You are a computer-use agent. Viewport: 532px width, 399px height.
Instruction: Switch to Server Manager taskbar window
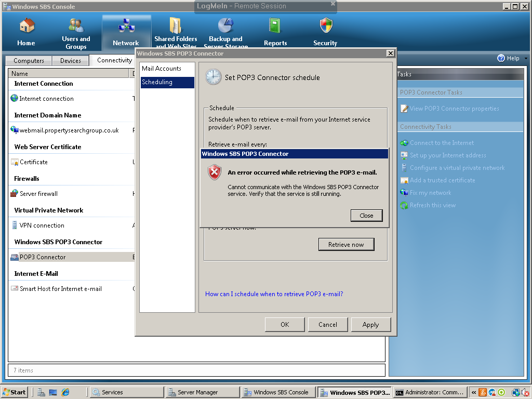coord(203,392)
